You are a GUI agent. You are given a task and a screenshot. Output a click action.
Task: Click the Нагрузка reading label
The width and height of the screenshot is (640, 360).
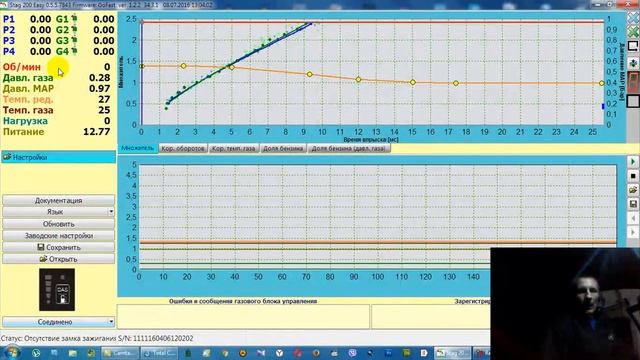(x=25, y=121)
